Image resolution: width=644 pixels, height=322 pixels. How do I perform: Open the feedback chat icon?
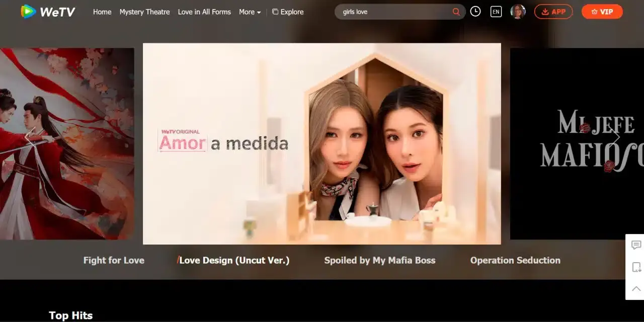coord(636,245)
